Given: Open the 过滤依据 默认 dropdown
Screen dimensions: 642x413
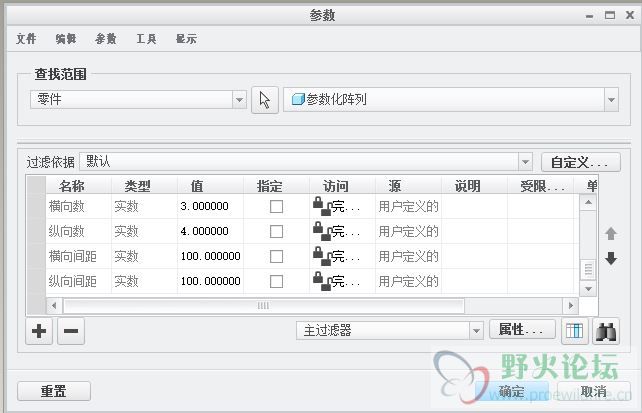Looking at the screenshot, I should tap(525, 162).
